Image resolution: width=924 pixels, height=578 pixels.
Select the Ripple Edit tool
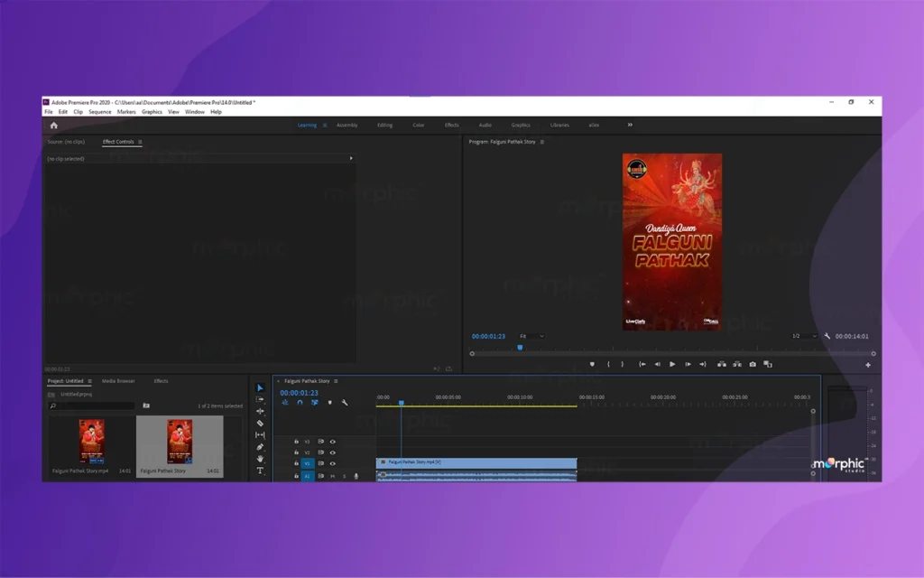click(260, 411)
